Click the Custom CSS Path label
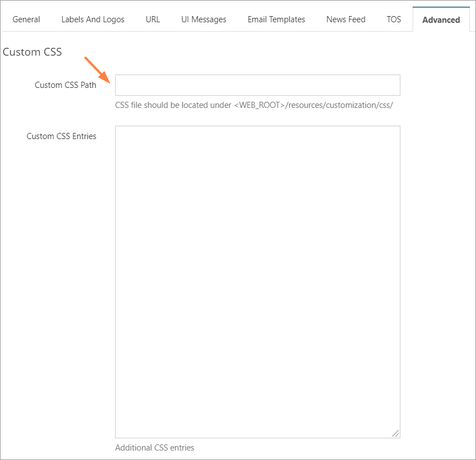 pos(65,85)
